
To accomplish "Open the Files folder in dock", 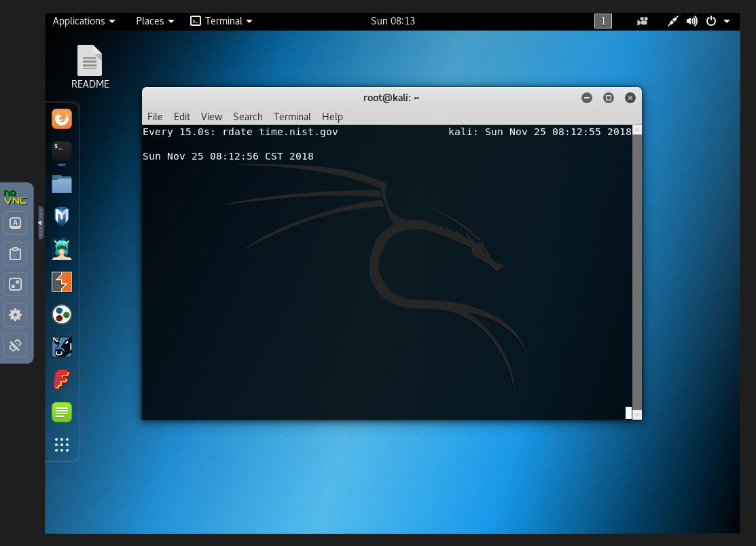I will pos(62,184).
